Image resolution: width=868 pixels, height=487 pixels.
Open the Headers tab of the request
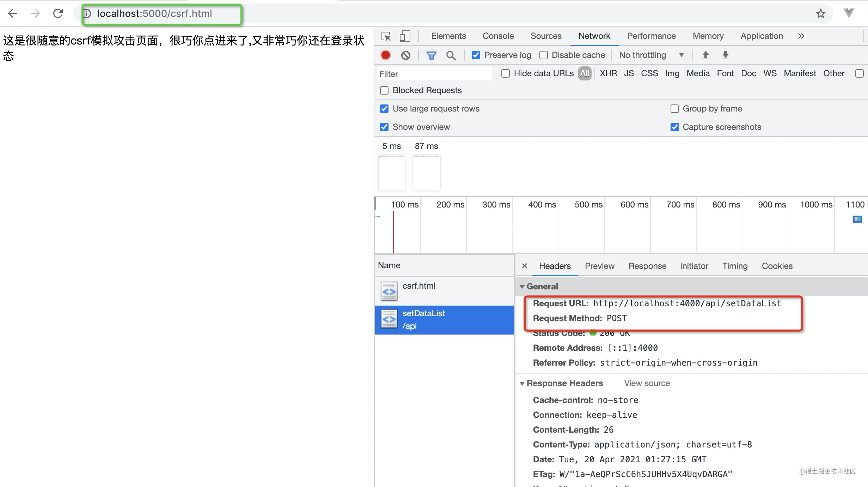click(555, 266)
